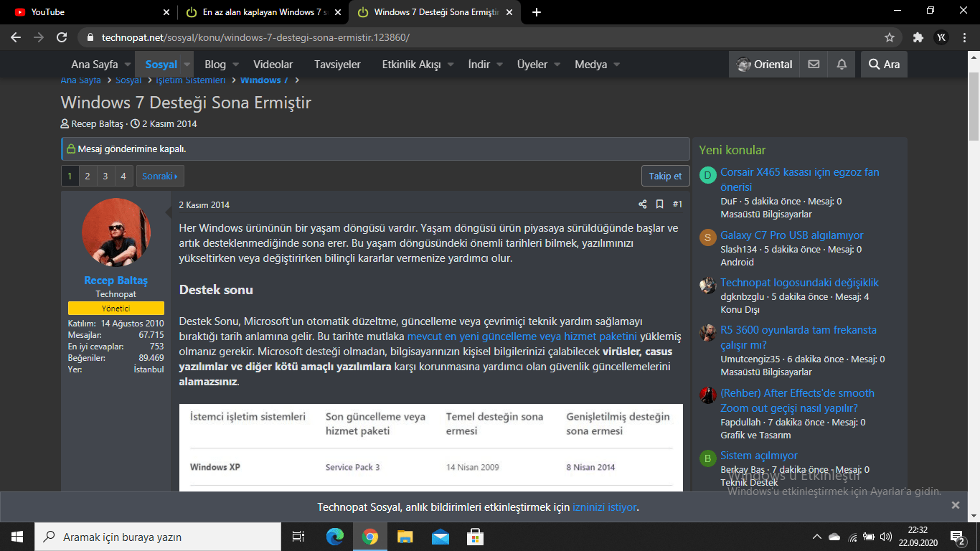The width and height of the screenshot is (980, 551).
Task: Open Recep Baltaş profile link under avatar
Action: point(116,281)
